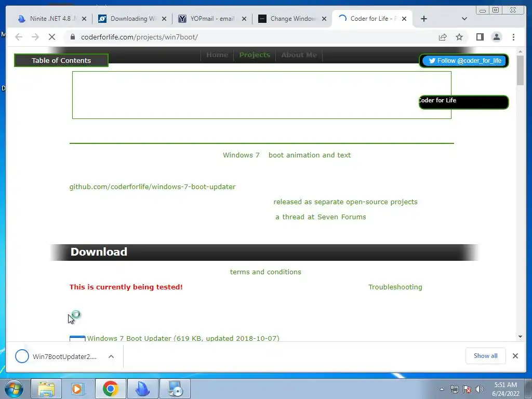Open the Home menu item

coord(217,55)
